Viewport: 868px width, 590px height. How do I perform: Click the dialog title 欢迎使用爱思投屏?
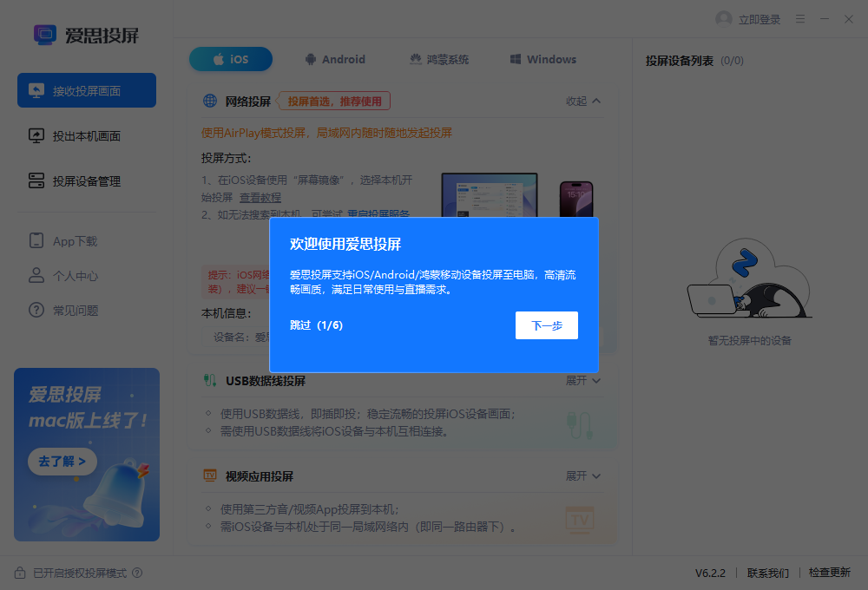(345, 244)
